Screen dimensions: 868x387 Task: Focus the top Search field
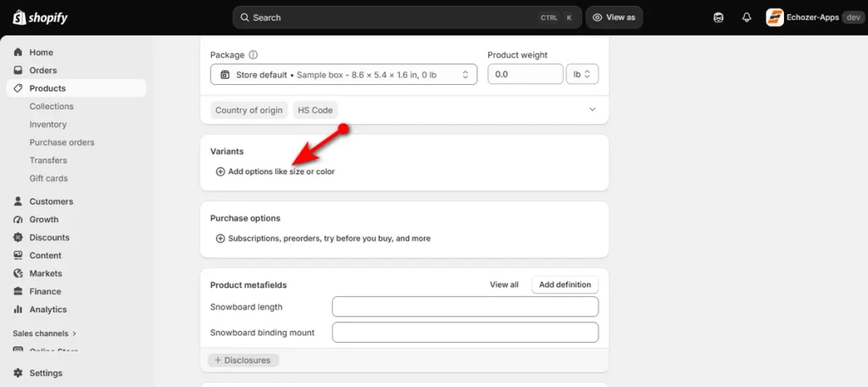tap(407, 18)
